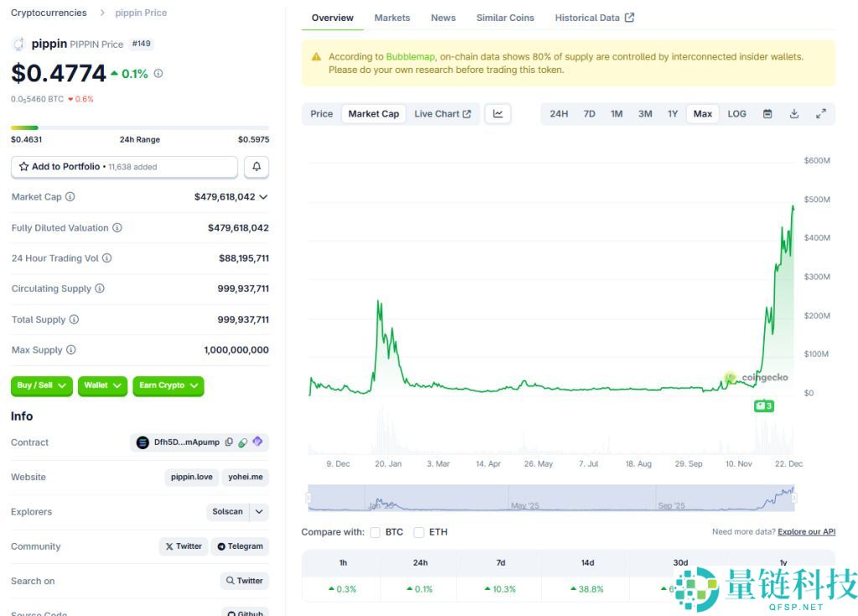
Task: Open the Overview tab
Action: click(x=332, y=18)
